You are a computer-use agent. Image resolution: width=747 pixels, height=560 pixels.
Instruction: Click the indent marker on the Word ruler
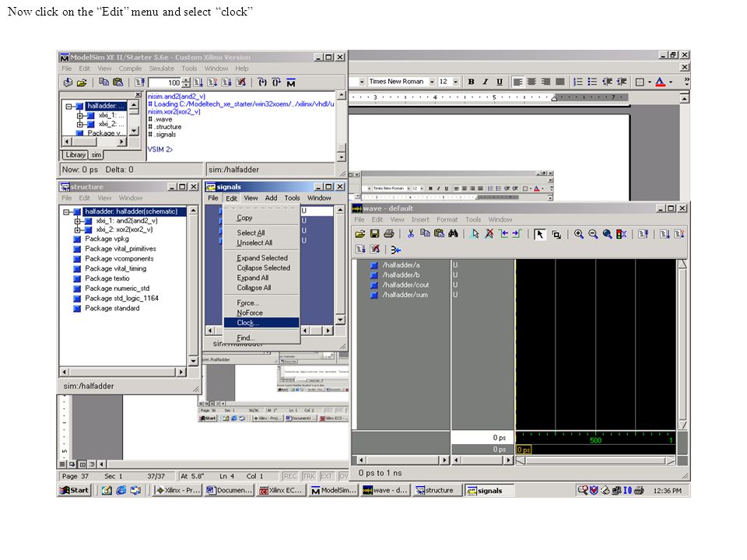[x=554, y=98]
